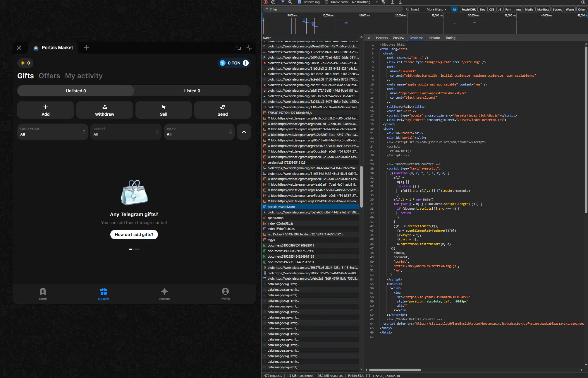Image resolution: width=588 pixels, height=378 pixels.
Task: Toggle the Fetch/XHR request type filter
Action: coord(468,9)
